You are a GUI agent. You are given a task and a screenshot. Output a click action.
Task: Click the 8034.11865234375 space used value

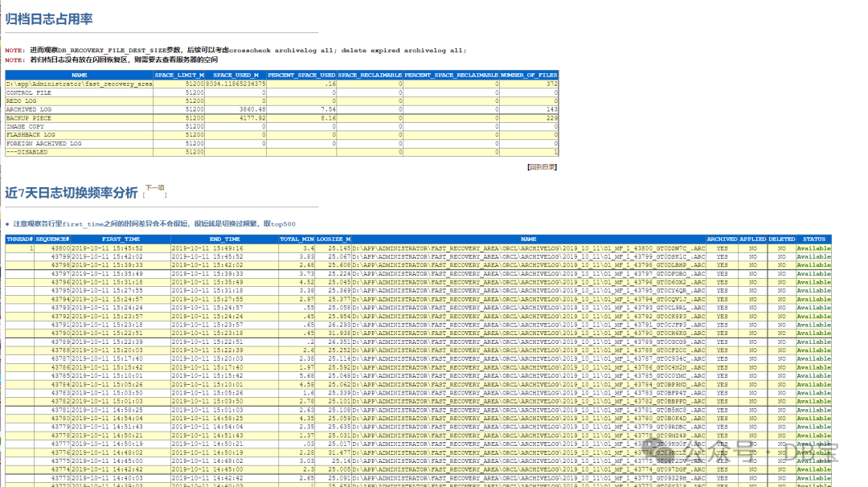(x=235, y=84)
